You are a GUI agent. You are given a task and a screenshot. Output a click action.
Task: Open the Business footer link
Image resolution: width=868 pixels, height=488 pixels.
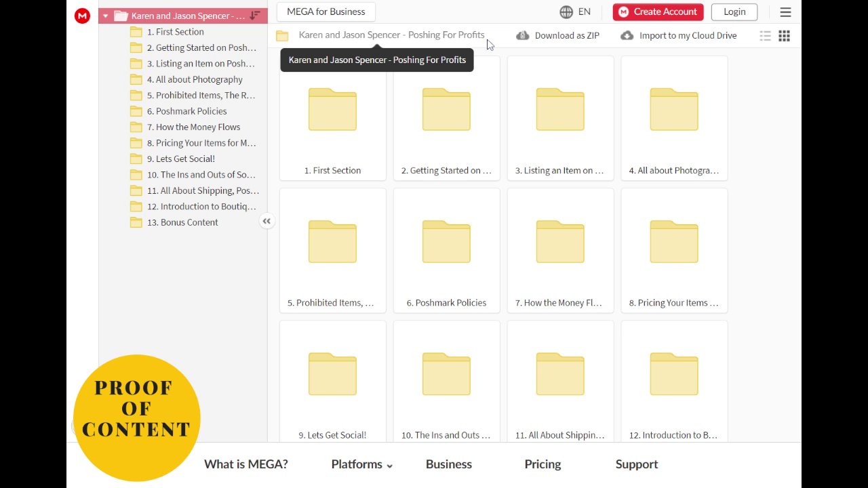tap(449, 464)
